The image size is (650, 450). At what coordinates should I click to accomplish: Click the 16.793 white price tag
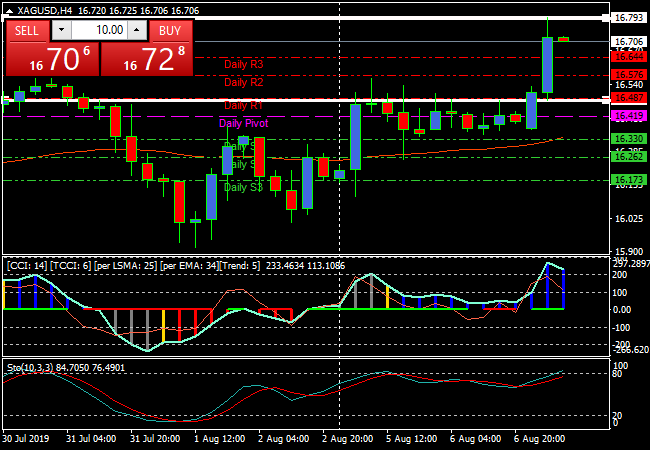coord(628,17)
